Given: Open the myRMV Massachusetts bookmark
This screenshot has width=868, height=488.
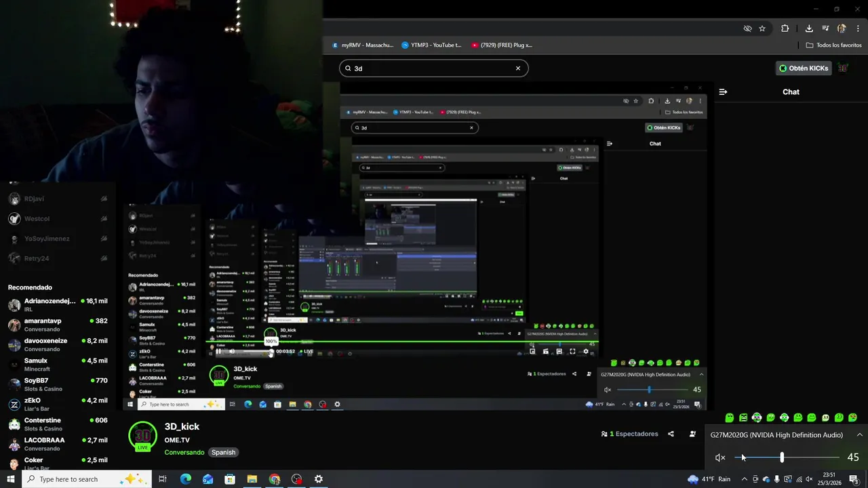Looking at the screenshot, I should click(363, 45).
